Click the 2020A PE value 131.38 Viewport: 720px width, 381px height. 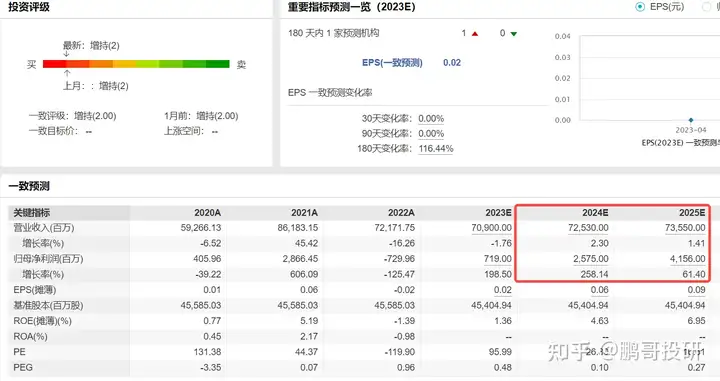[208, 352]
